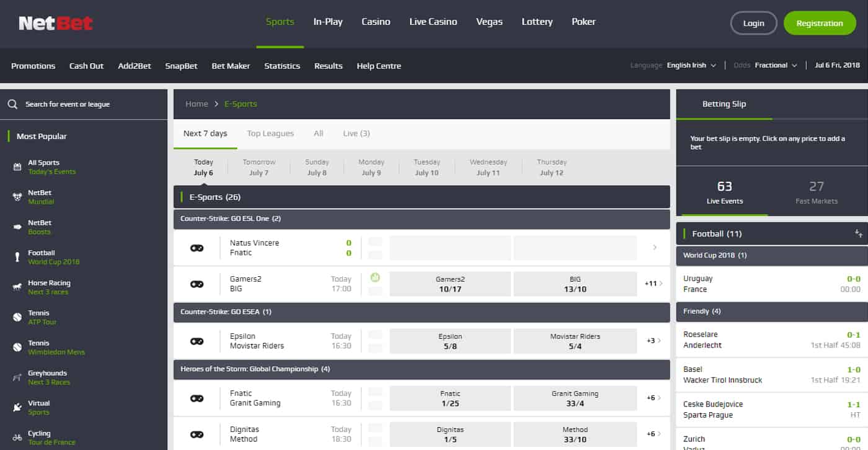Go to Home in the breadcrumb

point(197,104)
